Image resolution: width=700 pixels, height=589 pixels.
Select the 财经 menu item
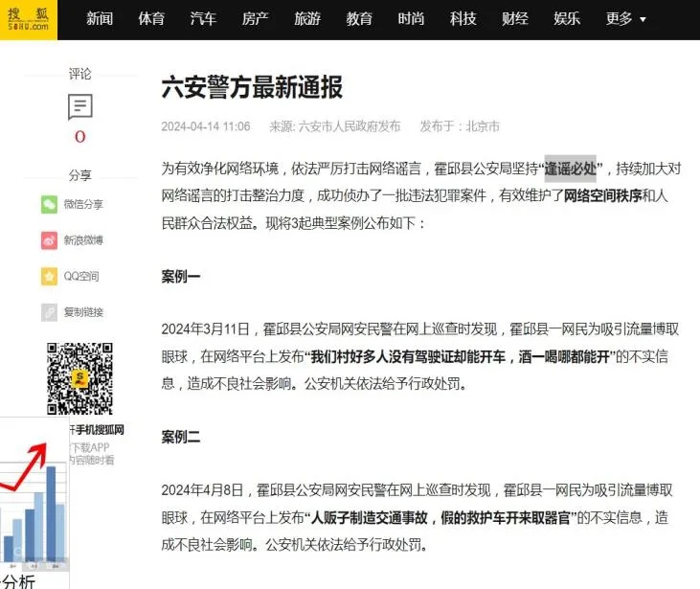tap(514, 19)
